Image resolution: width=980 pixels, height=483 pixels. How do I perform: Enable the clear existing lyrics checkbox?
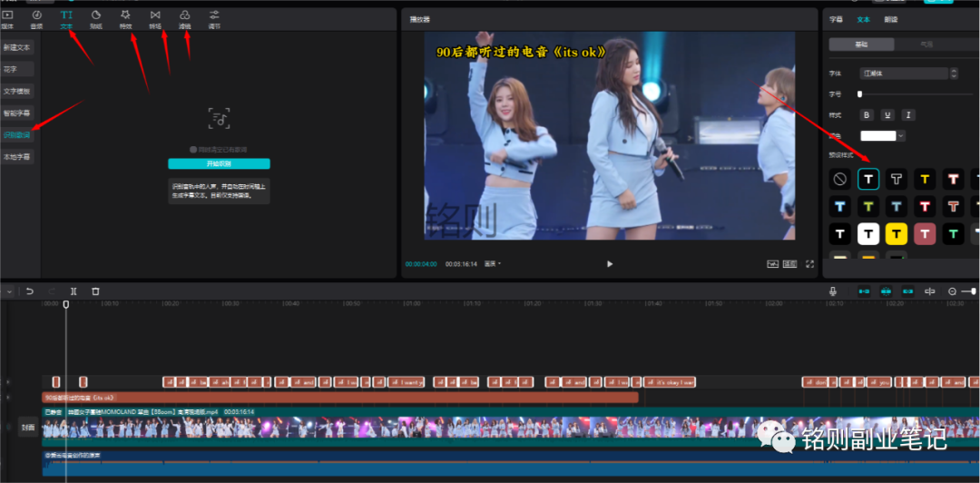[193, 150]
